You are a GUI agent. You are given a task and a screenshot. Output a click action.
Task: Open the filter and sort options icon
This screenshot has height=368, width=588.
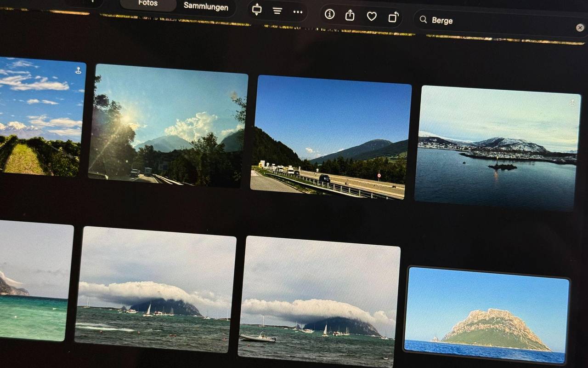coord(278,11)
